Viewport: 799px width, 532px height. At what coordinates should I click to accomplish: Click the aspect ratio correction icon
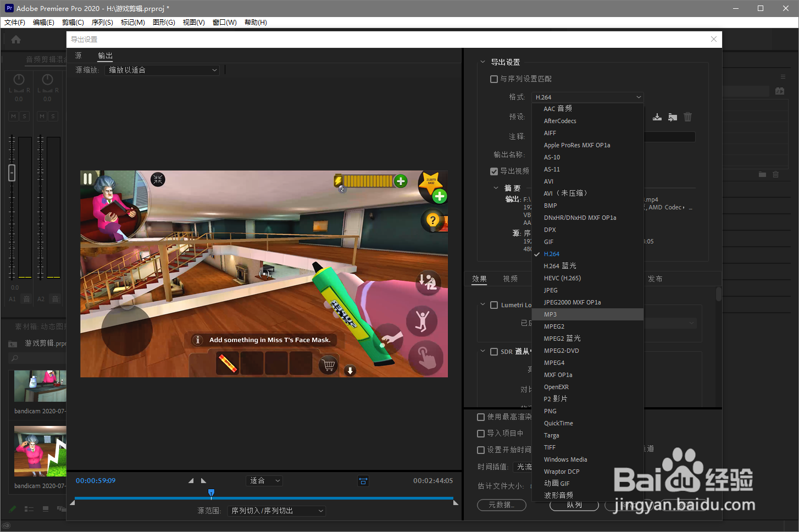coord(363,481)
